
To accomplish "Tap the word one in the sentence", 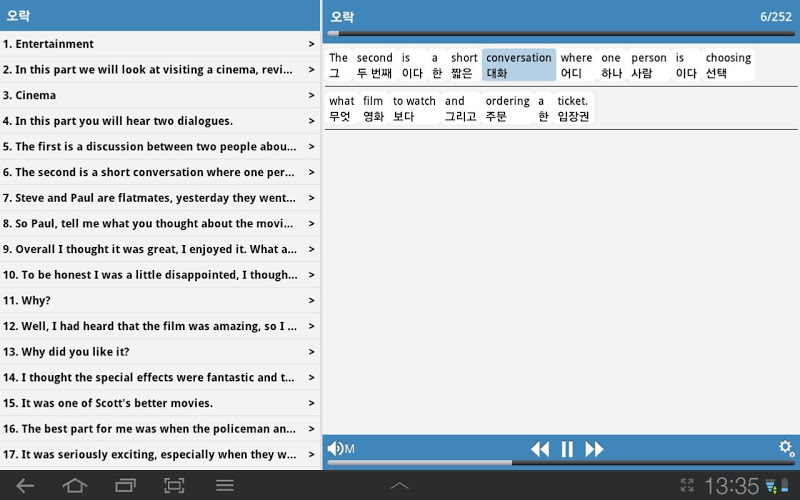I will pos(611,65).
